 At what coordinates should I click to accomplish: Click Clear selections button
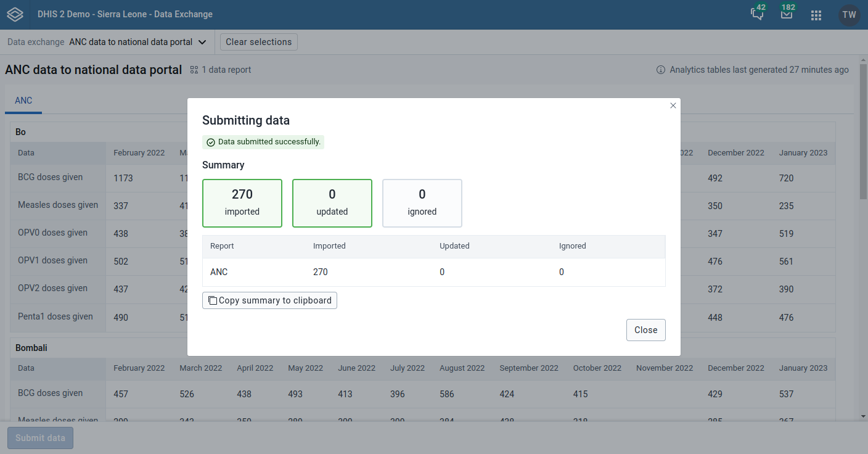258,42
